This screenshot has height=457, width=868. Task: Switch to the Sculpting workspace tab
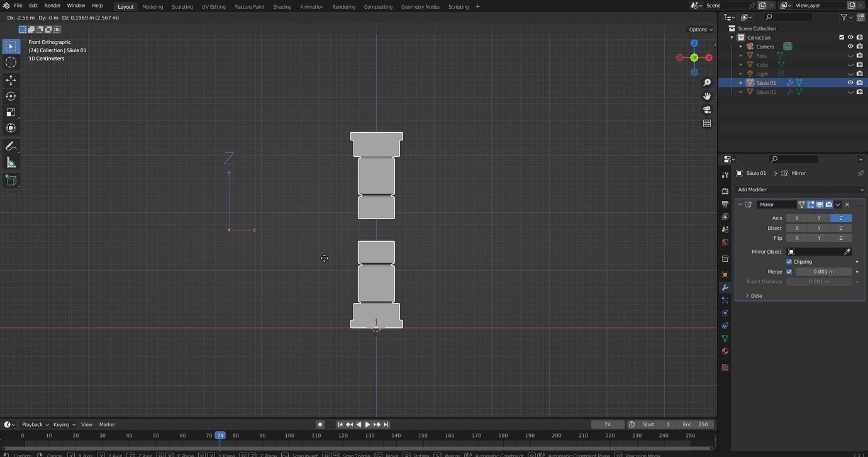point(182,7)
